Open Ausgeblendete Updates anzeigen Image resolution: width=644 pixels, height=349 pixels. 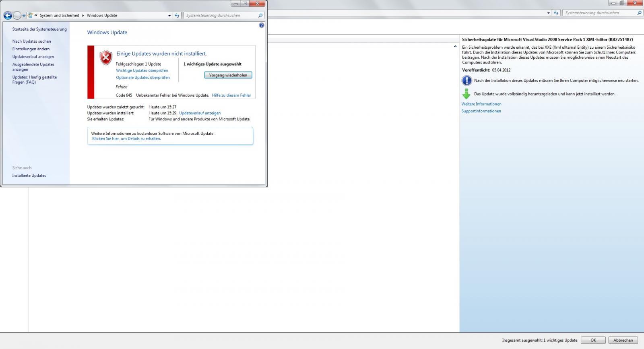click(x=33, y=67)
